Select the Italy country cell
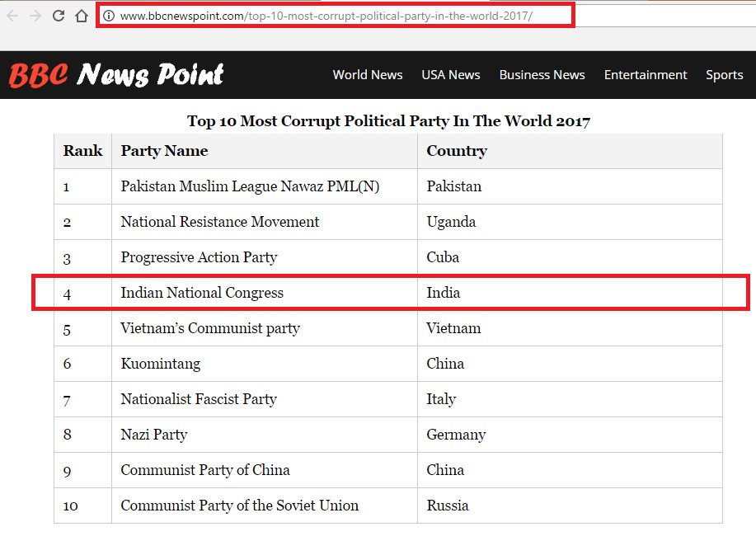756x541 pixels. coord(570,399)
